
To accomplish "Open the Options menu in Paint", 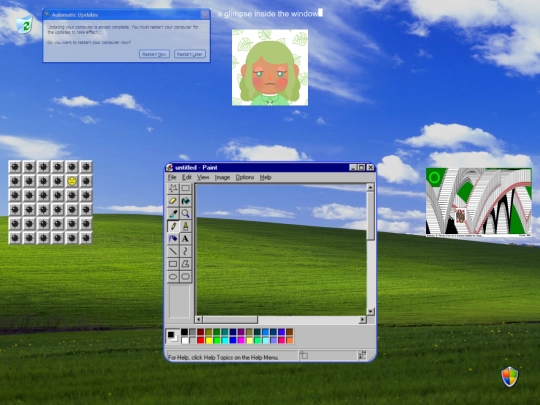I will click(x=245, y=177).
